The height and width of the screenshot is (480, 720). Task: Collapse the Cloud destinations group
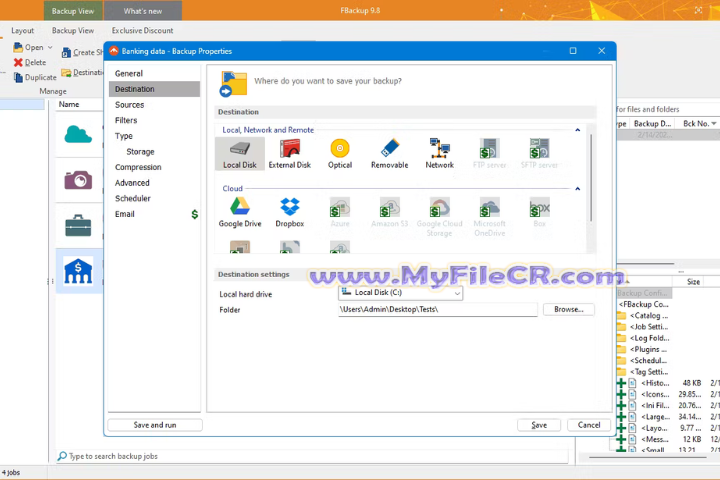(578, 188)
